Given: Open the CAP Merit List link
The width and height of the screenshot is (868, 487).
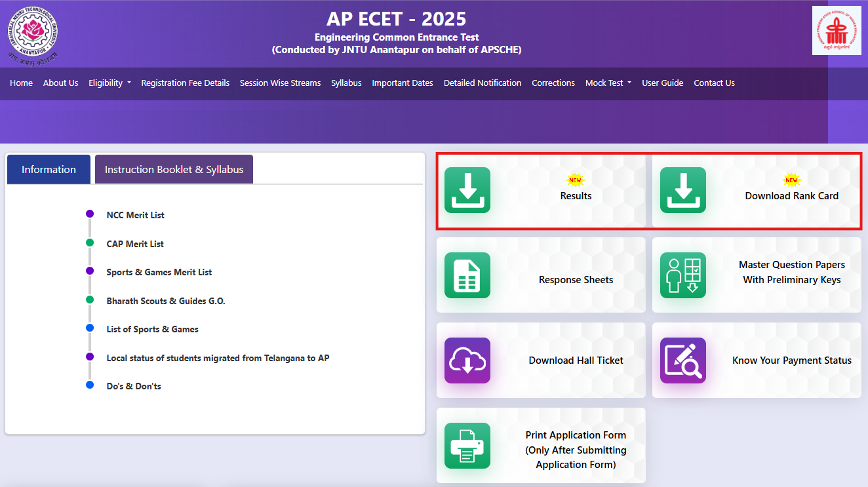Looking at the screenshot, I should coord(135,244).
